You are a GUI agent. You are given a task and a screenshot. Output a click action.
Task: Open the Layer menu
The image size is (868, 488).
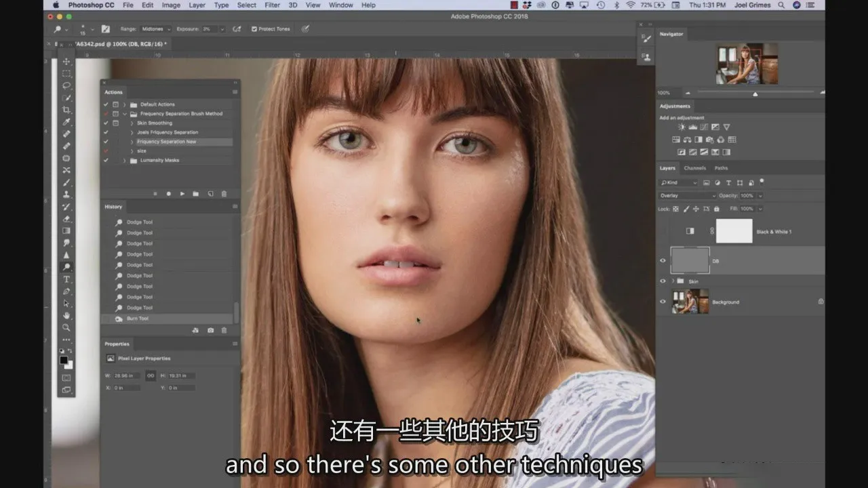(x=197, y=5)
